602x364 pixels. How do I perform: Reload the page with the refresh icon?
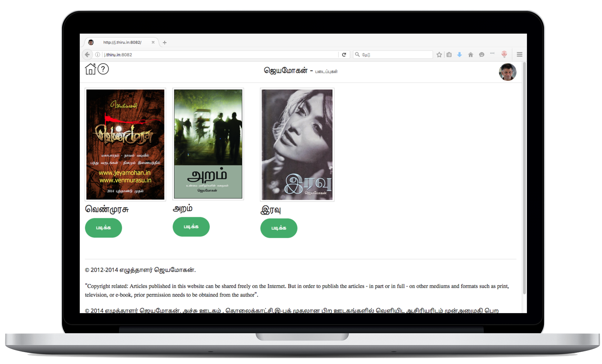click(344, 55)
